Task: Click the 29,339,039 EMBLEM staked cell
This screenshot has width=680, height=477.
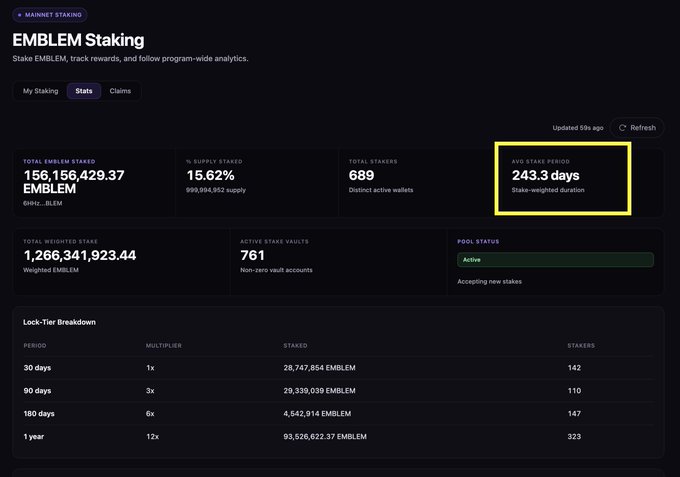Action: [x=319, y=391]
